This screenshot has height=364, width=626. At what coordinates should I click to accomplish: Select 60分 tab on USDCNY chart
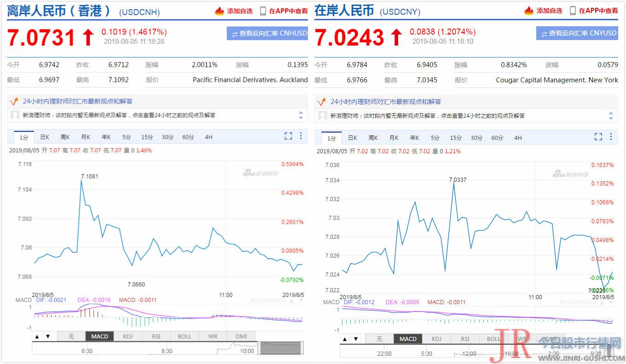point(497,138)
